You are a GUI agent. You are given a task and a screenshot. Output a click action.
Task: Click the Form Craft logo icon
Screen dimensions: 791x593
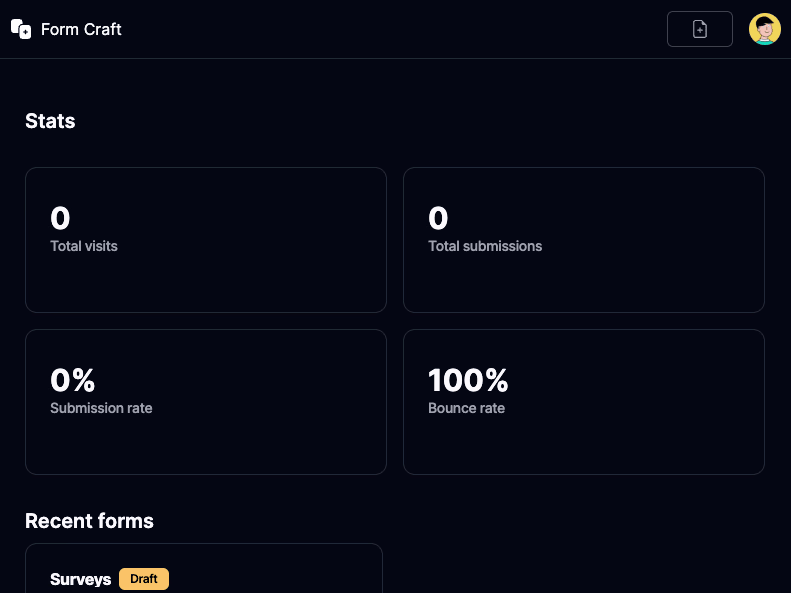[x=21, y=29]
